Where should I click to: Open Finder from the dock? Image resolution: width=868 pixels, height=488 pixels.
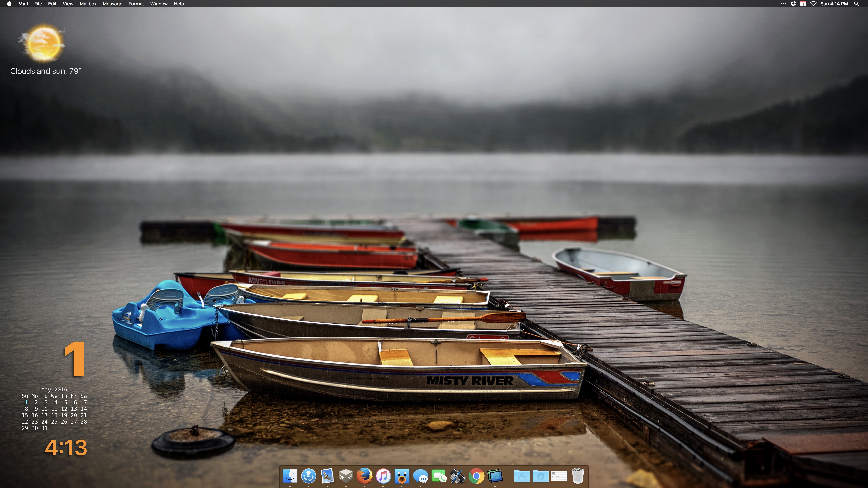290,476
